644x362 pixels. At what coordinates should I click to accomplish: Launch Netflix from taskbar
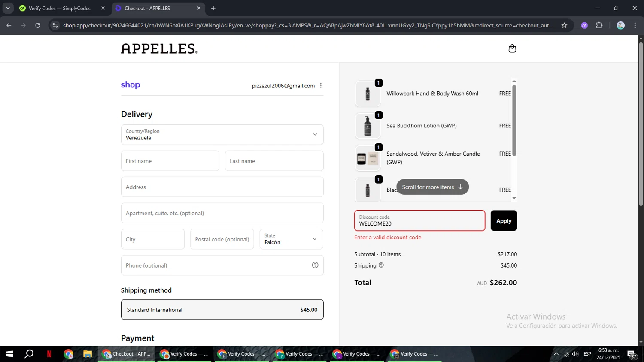49,354
